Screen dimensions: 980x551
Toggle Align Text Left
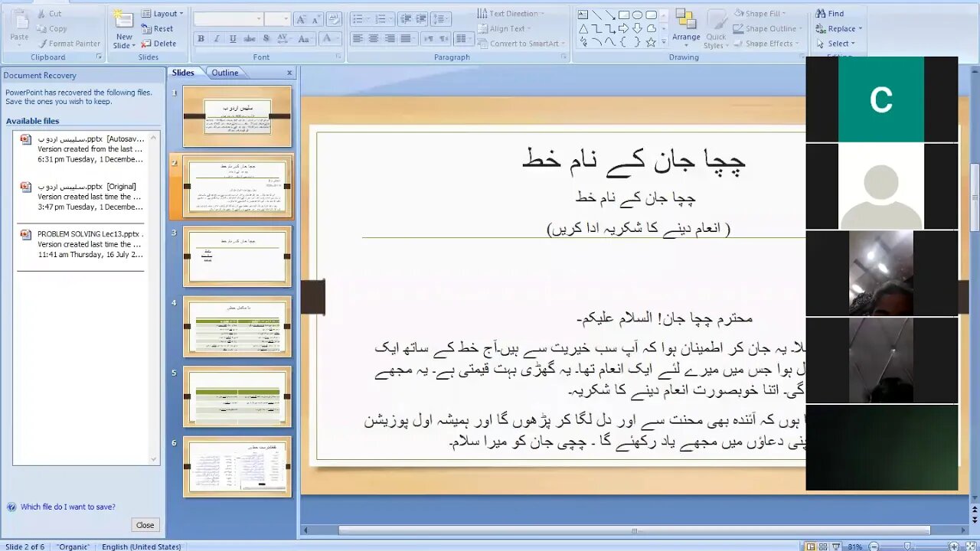tap(358, 38)
